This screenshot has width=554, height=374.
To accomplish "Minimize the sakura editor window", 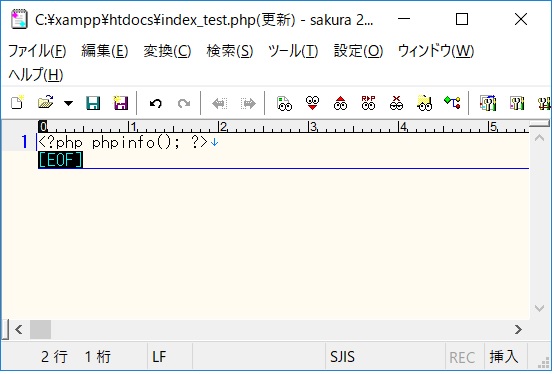I will pos(404,19).
